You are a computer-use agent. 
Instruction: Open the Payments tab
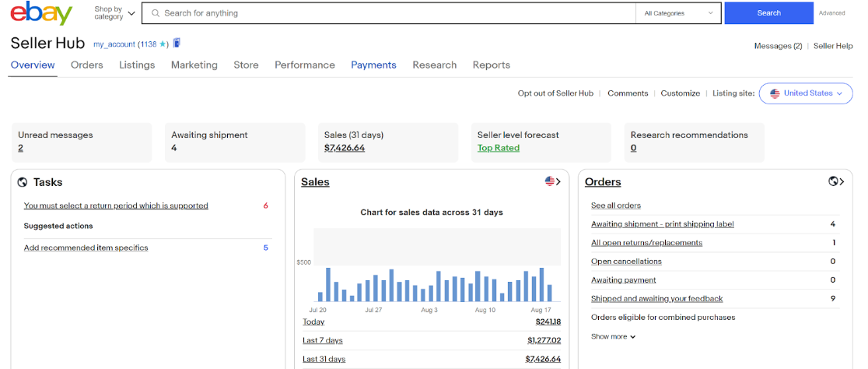373,65
